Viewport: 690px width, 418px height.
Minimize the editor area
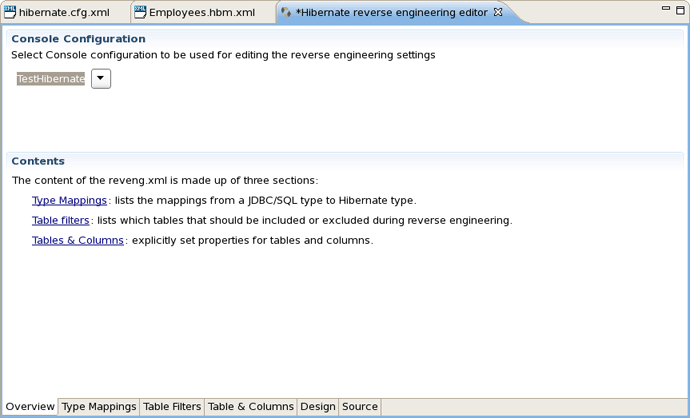667,9
